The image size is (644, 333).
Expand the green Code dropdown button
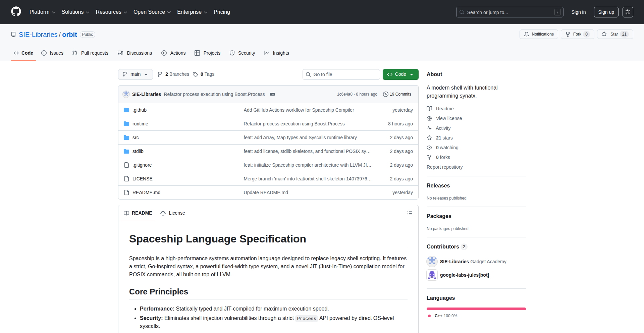pyautogui.click(x=400, y=74)
